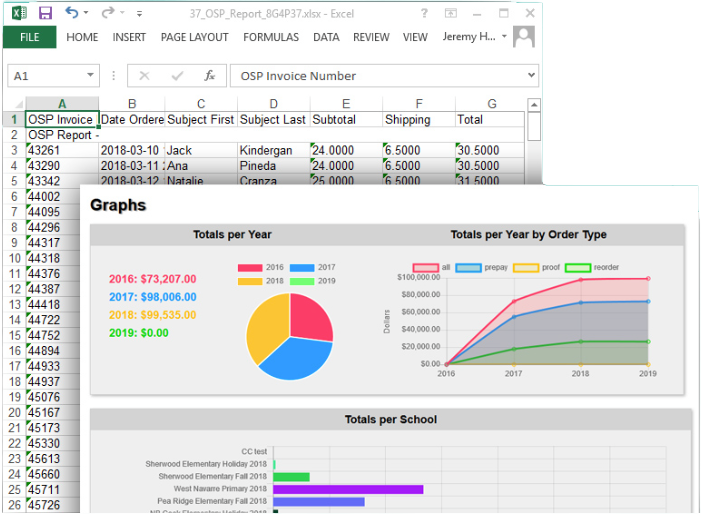This screenshot has height=517, width=703.
Task: Toggle the reorder series legend item
Action: 592,268
